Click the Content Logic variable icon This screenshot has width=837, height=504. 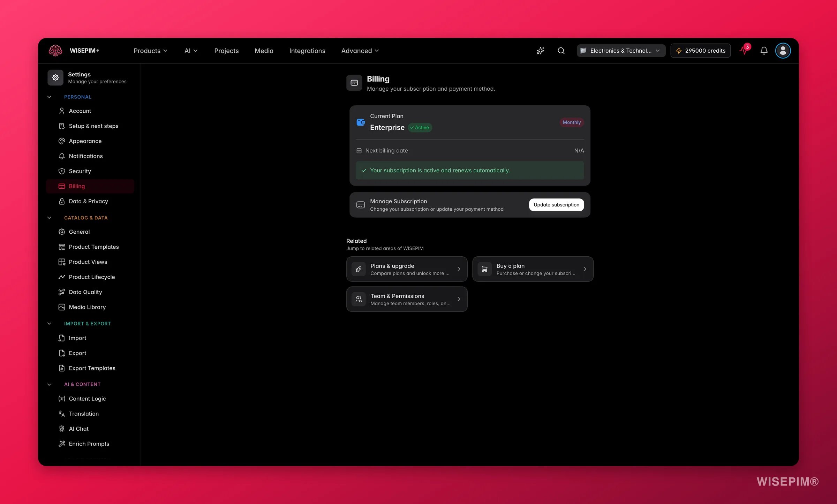[62, 399]
